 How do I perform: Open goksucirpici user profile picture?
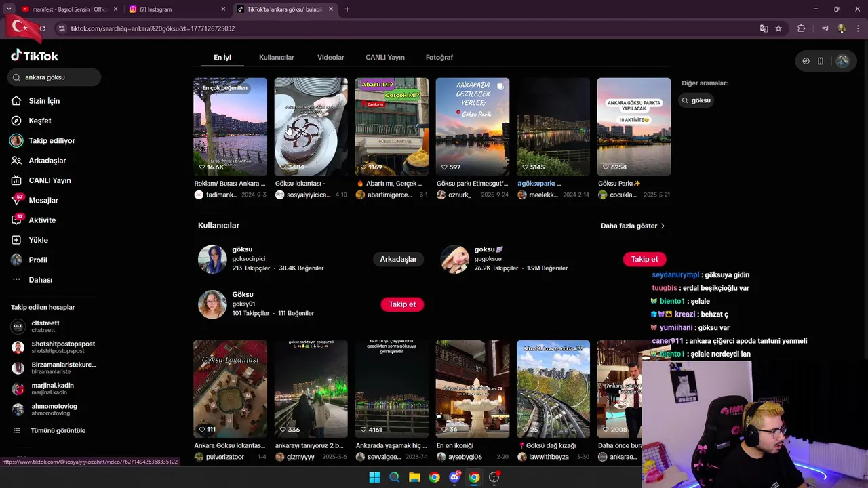(x=212, y=259)
